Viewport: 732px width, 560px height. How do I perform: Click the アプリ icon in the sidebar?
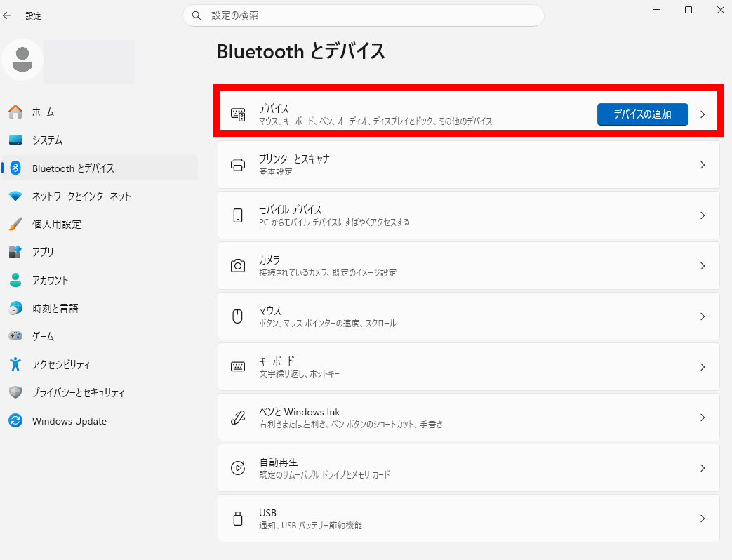click(15, 252)
